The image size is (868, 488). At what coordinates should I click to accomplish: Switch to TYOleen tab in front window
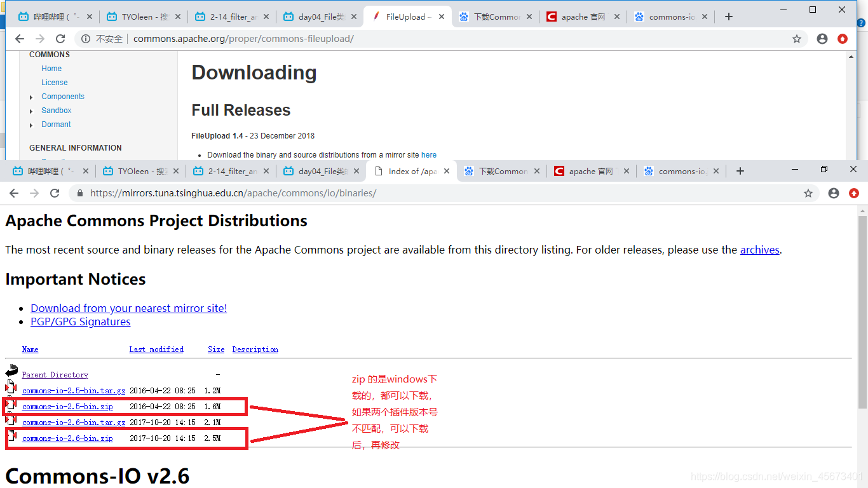(x=141, y=171)
